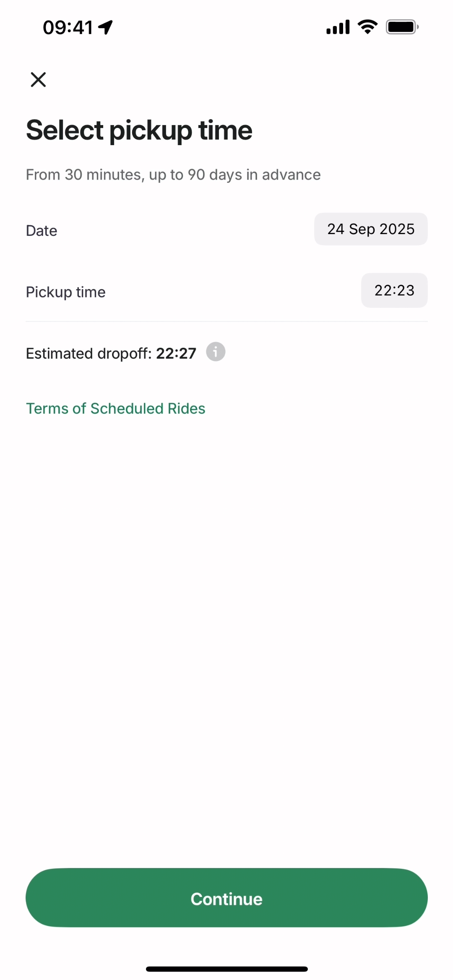Tap the divider line under Pickup time

pos(226,321)
